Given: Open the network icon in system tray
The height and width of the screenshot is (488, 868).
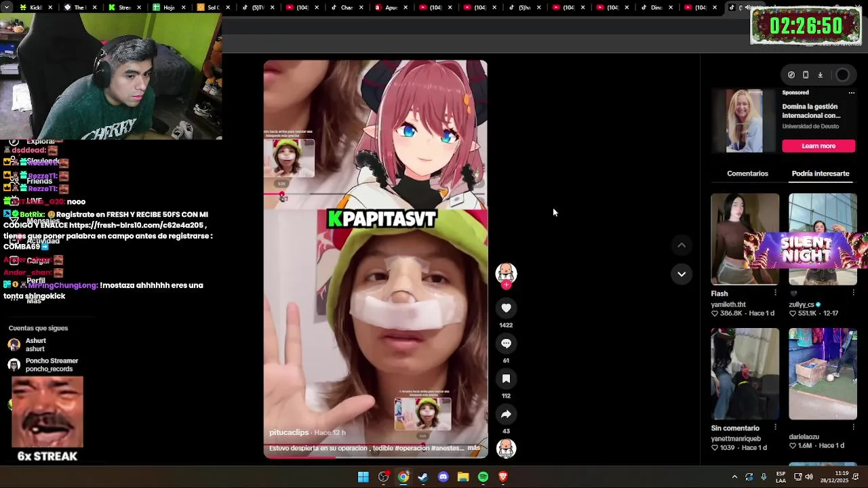Looking at the screenshot, I should pos(798,477).
